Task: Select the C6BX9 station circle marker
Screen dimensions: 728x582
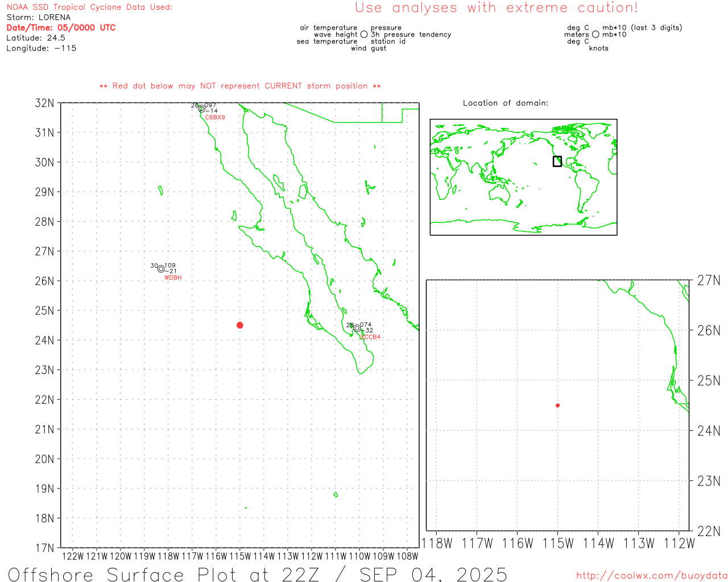Action: [201, 109]
